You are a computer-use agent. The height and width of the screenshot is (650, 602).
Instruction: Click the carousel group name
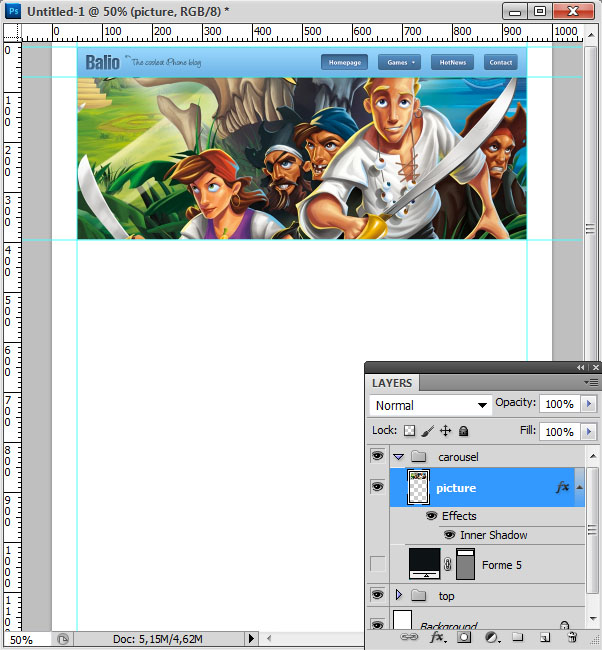coord(458,457)
